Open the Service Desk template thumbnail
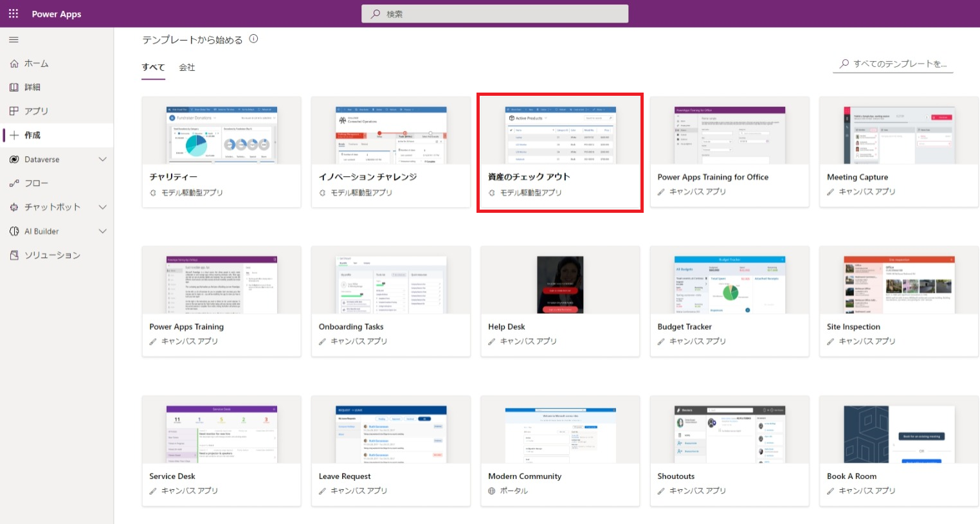Viewport: 980px width, 524px height. click(x=222, y=434)
